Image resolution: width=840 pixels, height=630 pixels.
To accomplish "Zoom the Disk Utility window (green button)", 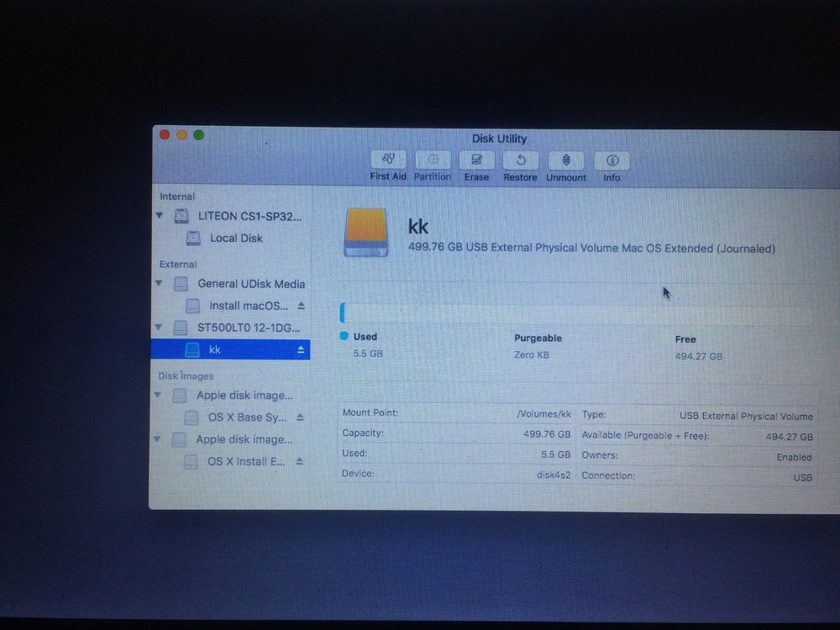I will coord(199,135).
